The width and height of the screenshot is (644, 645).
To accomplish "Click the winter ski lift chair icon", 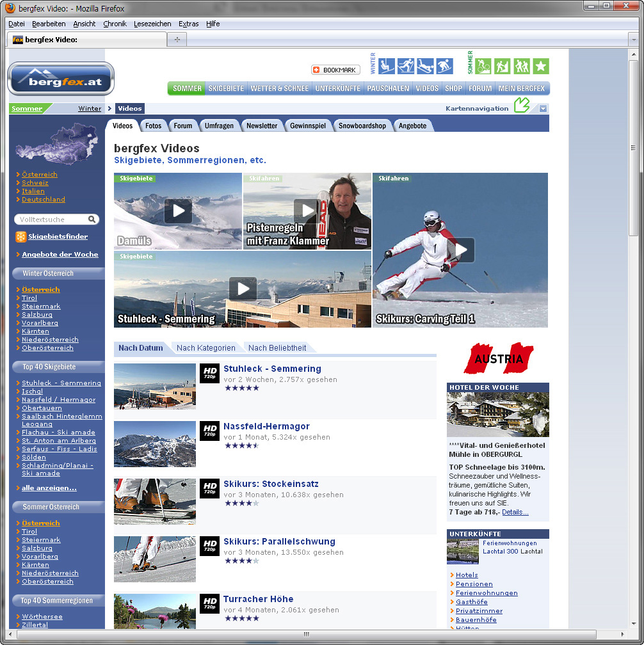I will 386,66.
